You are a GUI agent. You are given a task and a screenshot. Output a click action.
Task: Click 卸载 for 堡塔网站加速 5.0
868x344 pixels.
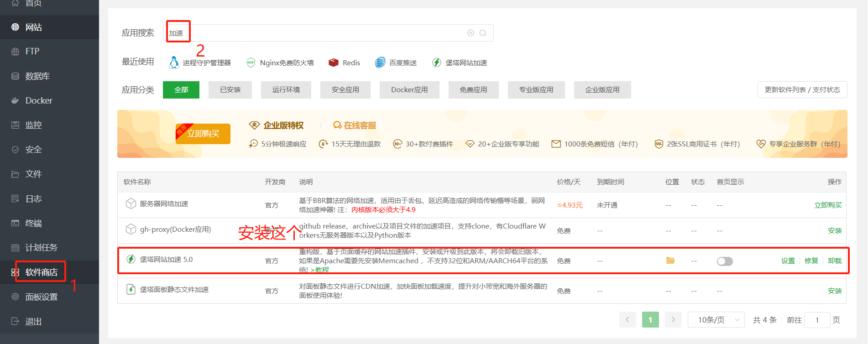point(835,261)
